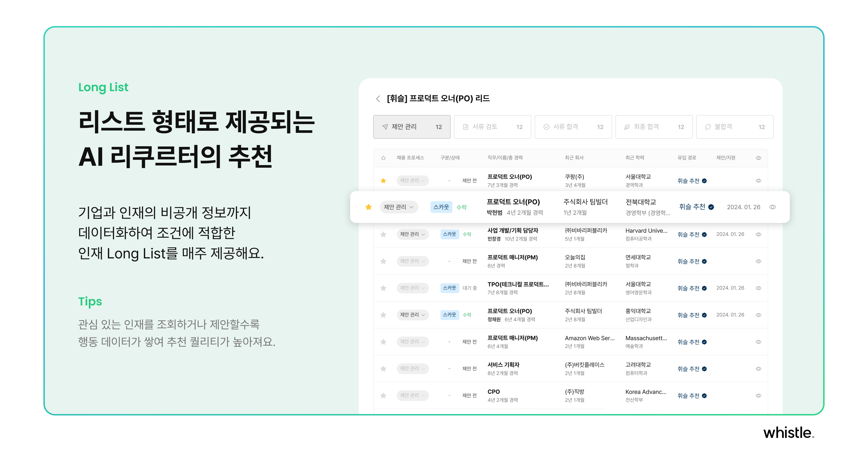Screen dimensions: 868x456
Task: Click the star icon in the table header
Action: click(x=383, y=158)
